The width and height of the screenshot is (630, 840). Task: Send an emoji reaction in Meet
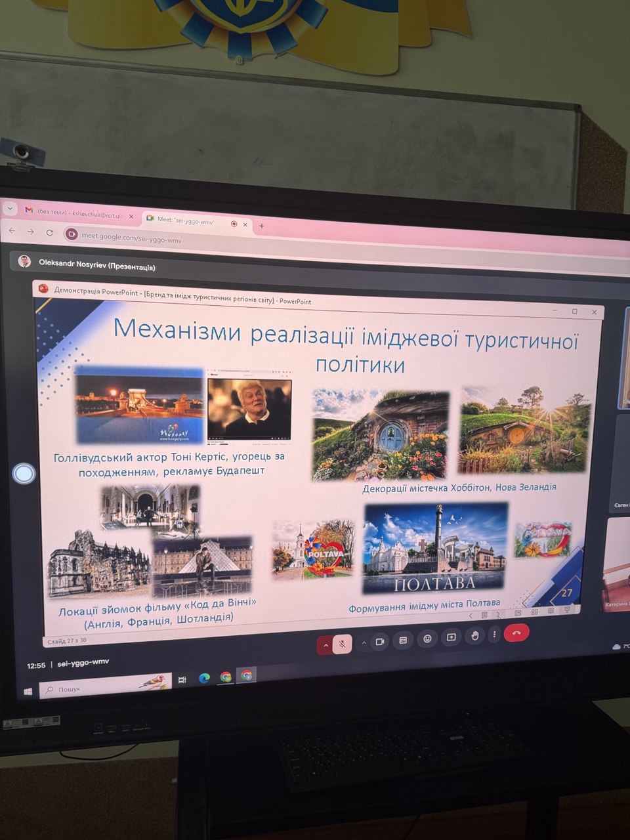[427, 639]
